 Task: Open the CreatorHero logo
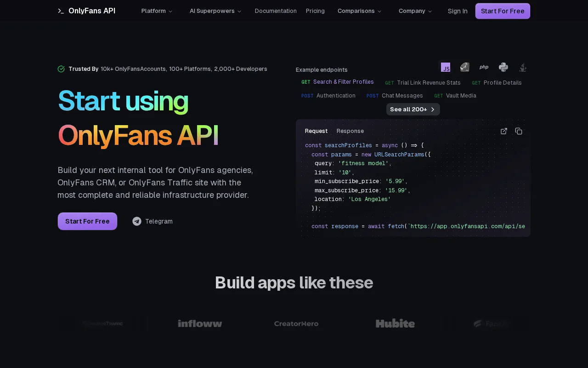pos(296,323)
